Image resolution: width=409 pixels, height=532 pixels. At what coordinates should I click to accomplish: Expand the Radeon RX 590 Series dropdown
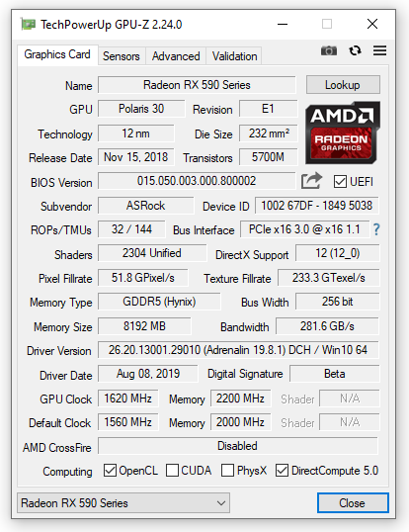click(x=123, y=502)
